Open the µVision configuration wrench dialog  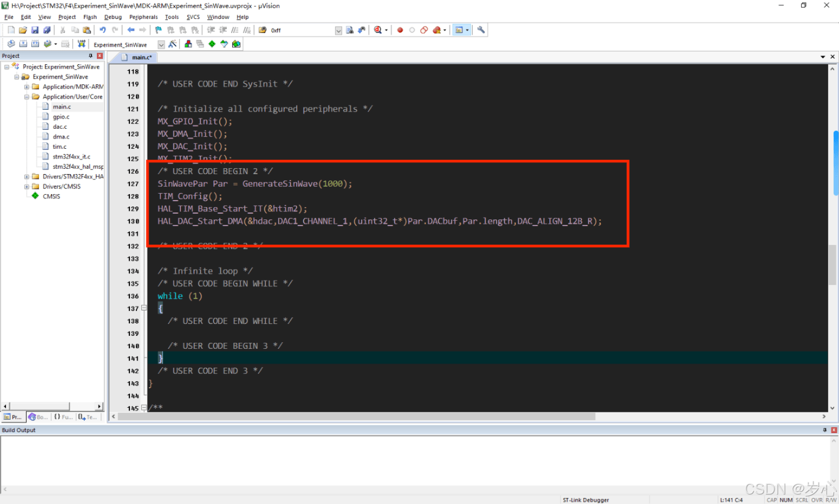tap(480, 30)
